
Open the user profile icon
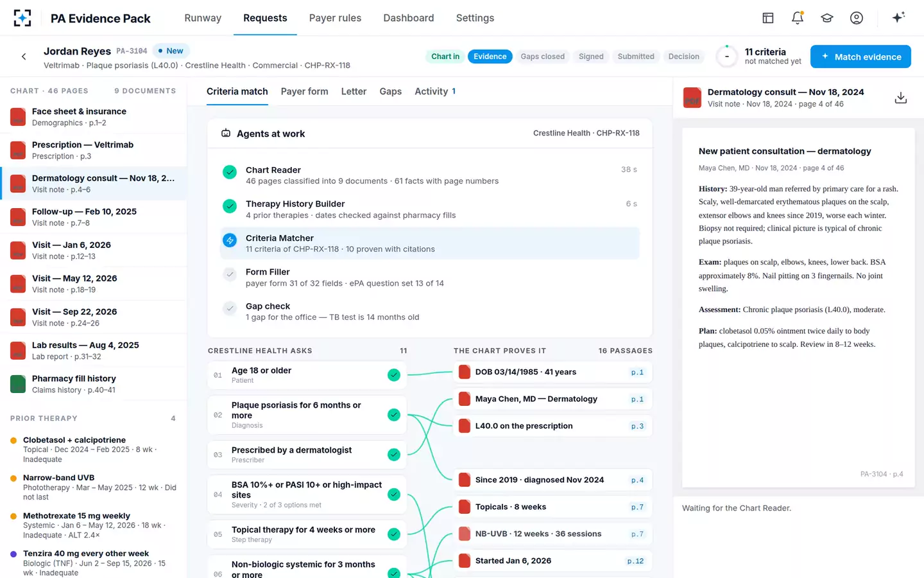tap(857, 18)
